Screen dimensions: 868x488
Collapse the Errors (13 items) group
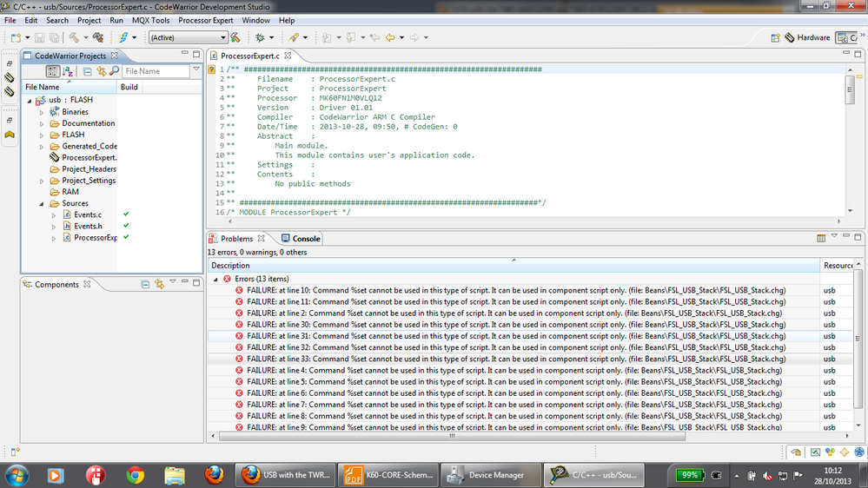point(215,280)
